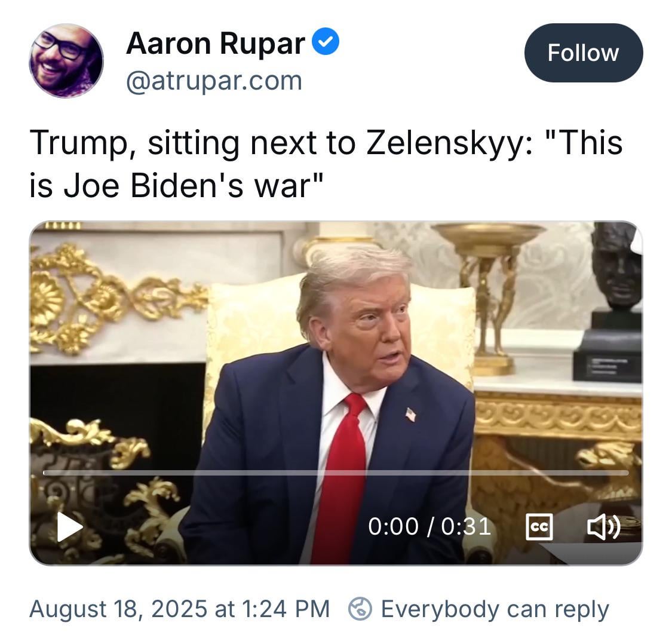Follow Aaron Rupar
Screen dimensions: 672x641
583,53
